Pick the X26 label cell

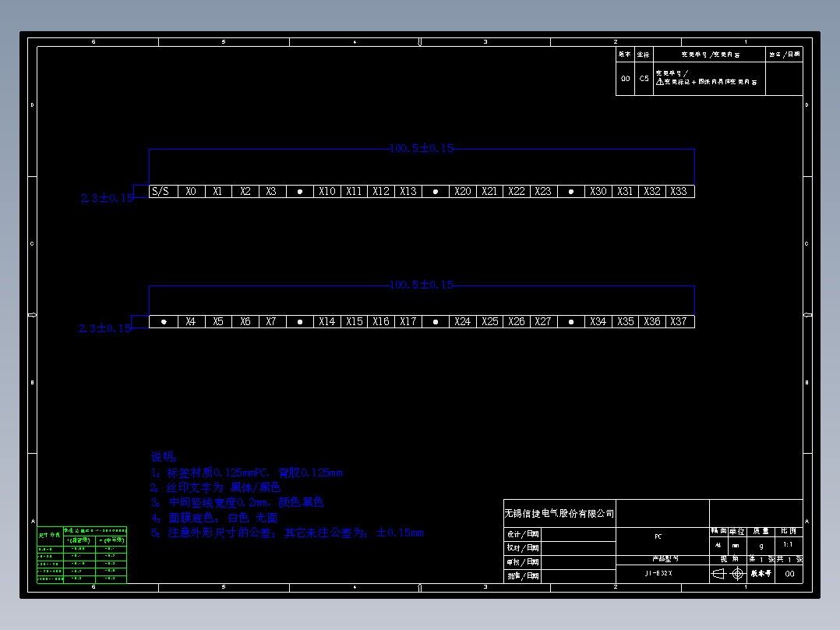517,322
